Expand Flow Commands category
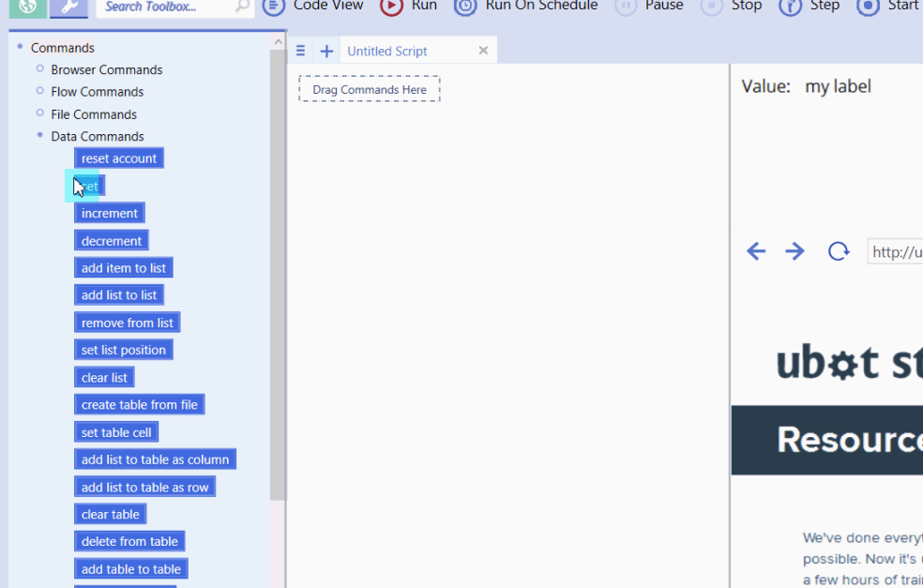The width and height of the screenshot is (923, 588). coord(40,91)
